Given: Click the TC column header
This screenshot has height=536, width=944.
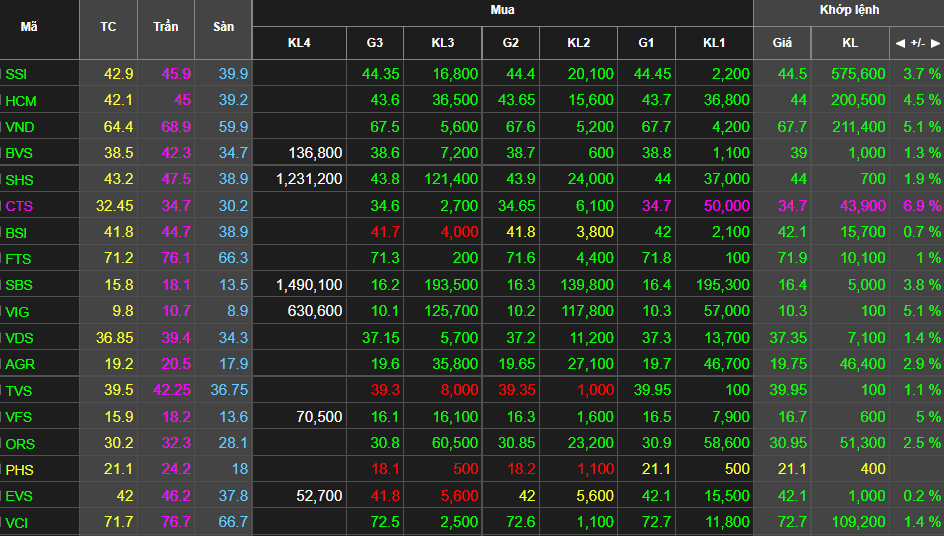Looking at the screenshot, I should coord(108,27).
